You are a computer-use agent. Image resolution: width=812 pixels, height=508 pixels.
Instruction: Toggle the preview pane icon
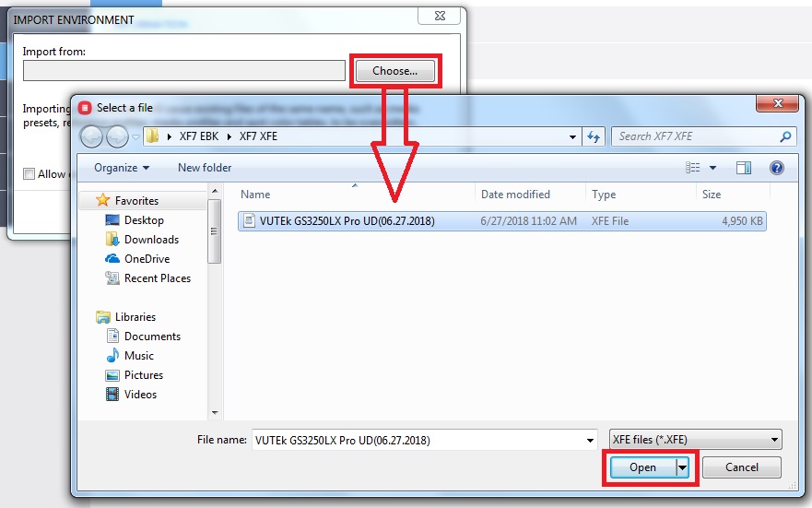(x=744, y=168)
